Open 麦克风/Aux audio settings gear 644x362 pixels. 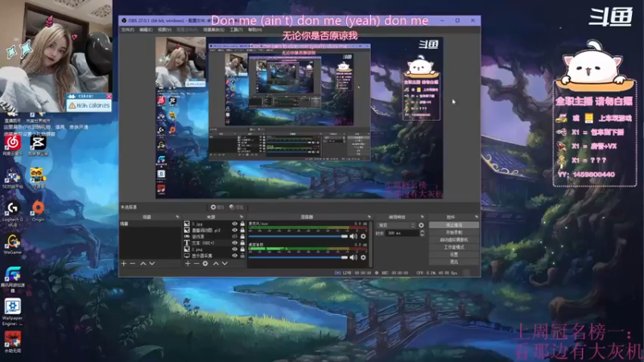(x=363, y=237)
